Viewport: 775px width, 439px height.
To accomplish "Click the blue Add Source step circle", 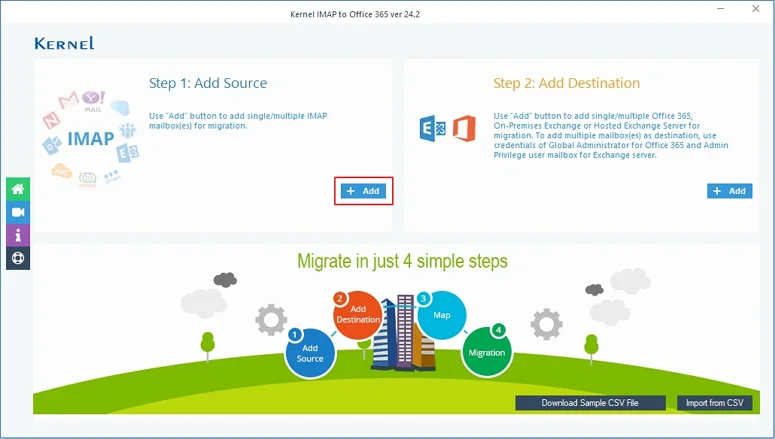I will (x=310, y=353).
